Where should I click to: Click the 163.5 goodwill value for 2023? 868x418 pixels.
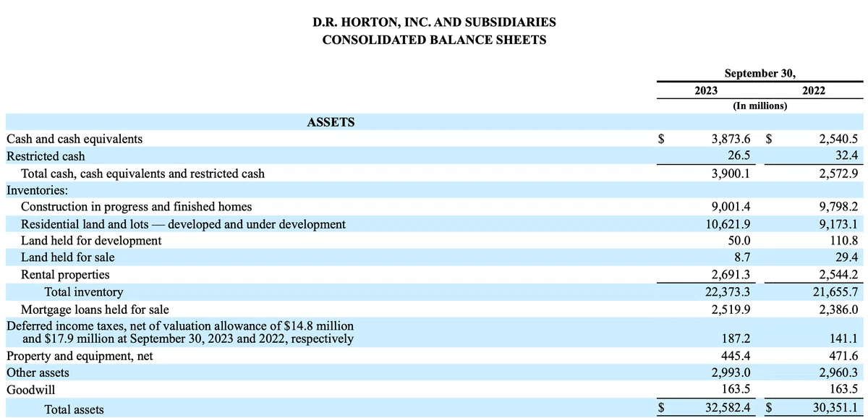[x=736, y=390]
